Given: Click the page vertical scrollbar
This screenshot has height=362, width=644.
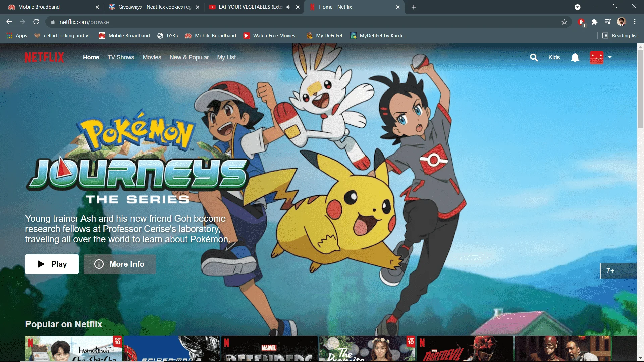Looking at the screenshot, I should (x=640, y=89).
